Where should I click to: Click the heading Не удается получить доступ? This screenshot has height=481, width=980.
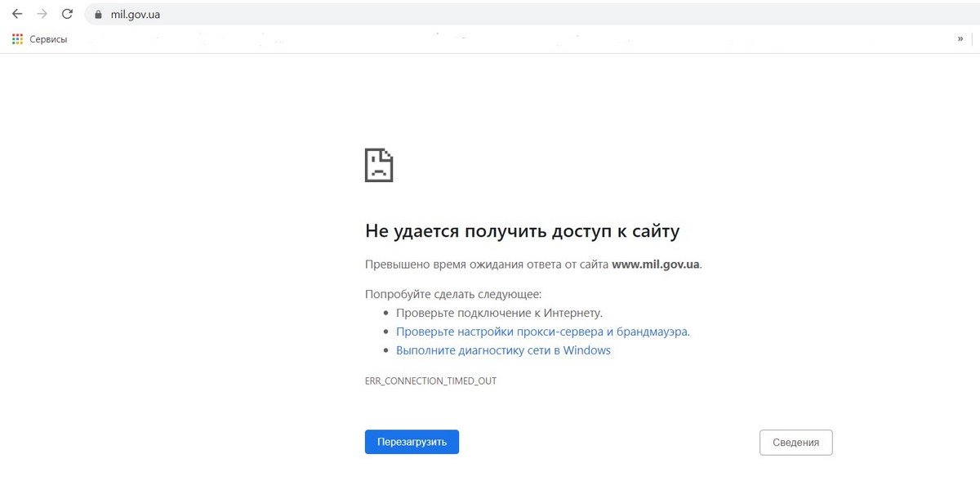522,231
